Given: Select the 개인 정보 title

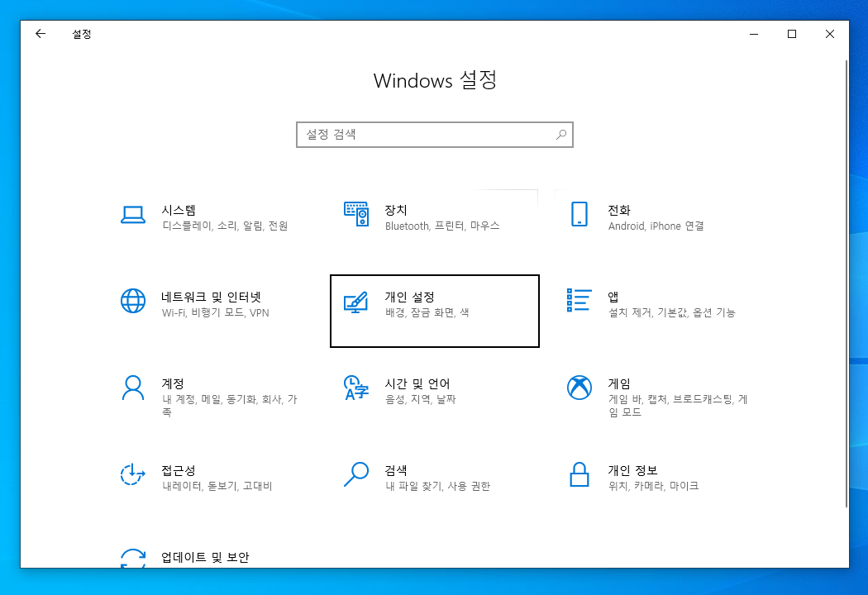Looking at the screenshot, I should click(632, 470).
